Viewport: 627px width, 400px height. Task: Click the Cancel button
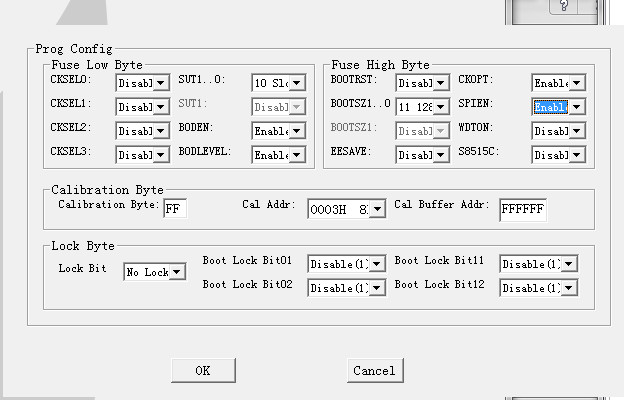375,370
